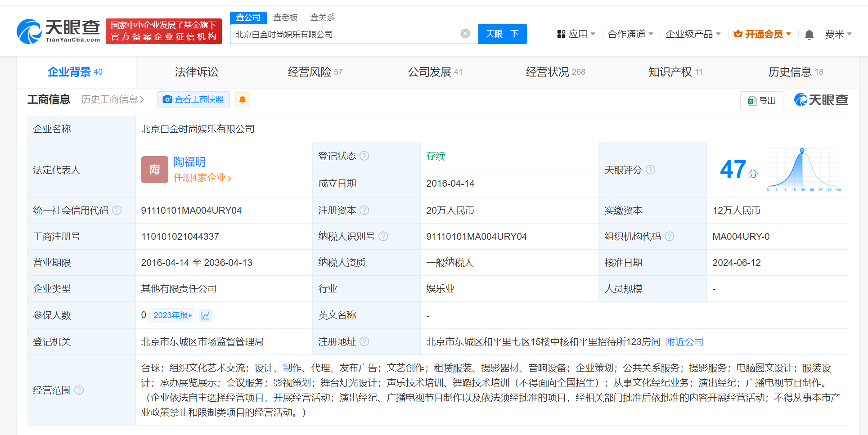Image resolution: width=868 pixels, height=435 pixels.
Task: Click organization code MA004URY-0
Action: 741,237
